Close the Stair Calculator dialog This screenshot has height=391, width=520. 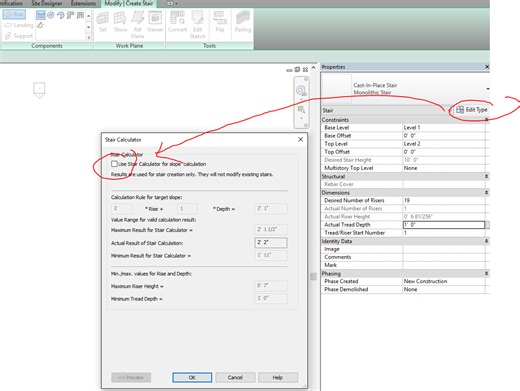click(x=300, y=139)
